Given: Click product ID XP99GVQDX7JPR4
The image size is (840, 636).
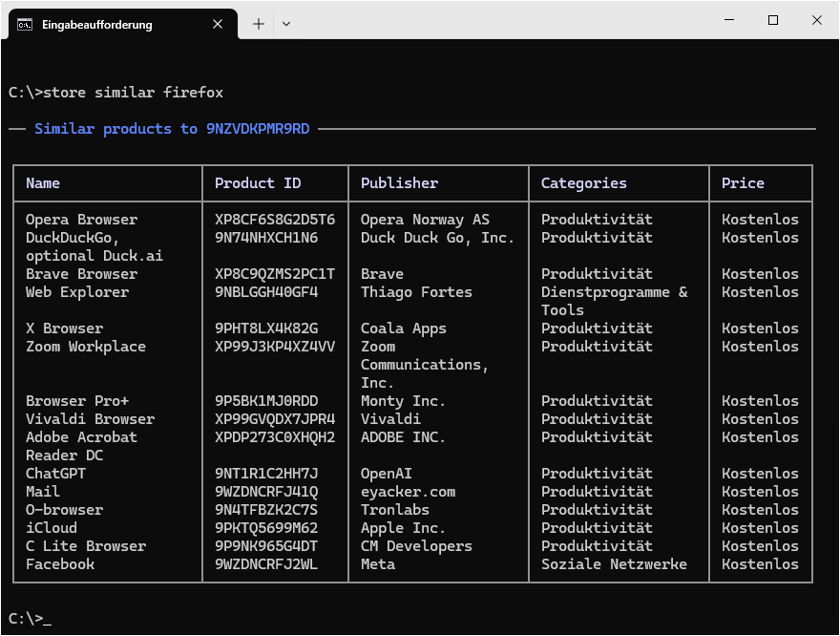Looking at the screenshot, I should click(275, 419).
